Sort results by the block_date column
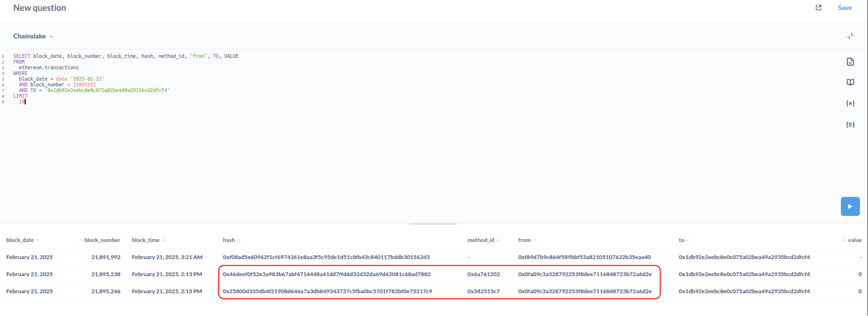The width and height of the screenshot is (868, 316). 20,240
